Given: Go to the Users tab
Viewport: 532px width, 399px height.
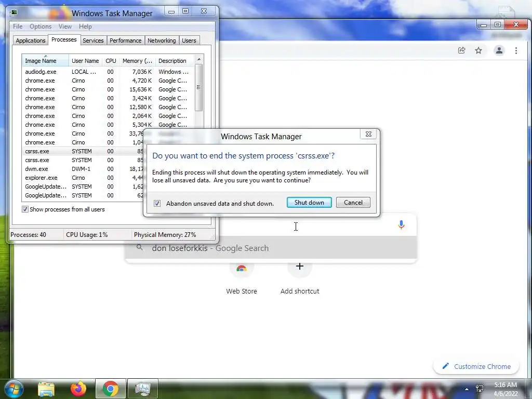Looking at the screenshot, I should click(189, 41).
